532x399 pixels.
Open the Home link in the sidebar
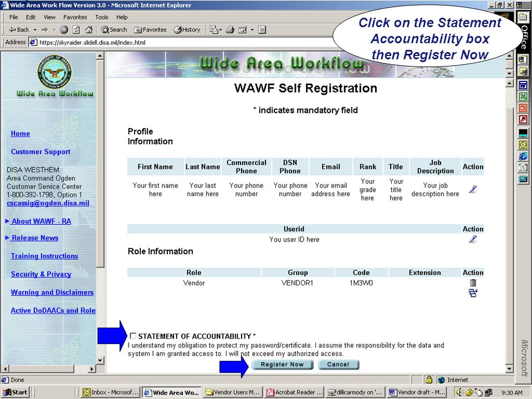click(21, 134)
